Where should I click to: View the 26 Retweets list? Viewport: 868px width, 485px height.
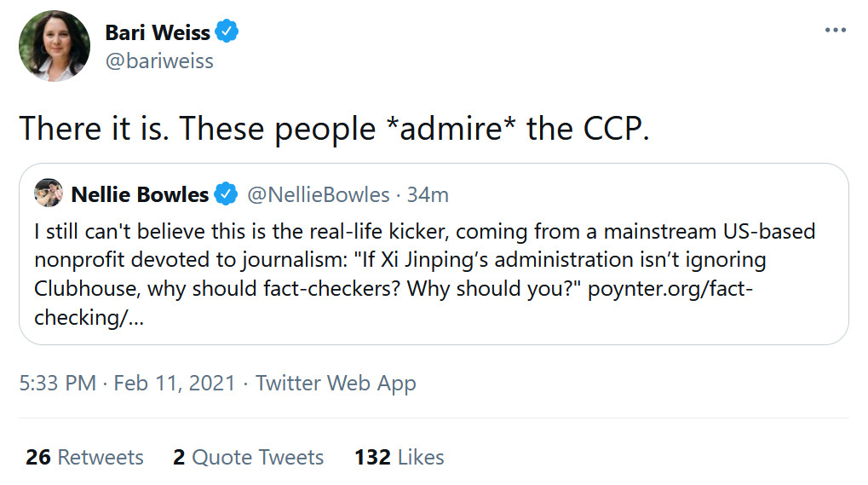click(84, 457)
